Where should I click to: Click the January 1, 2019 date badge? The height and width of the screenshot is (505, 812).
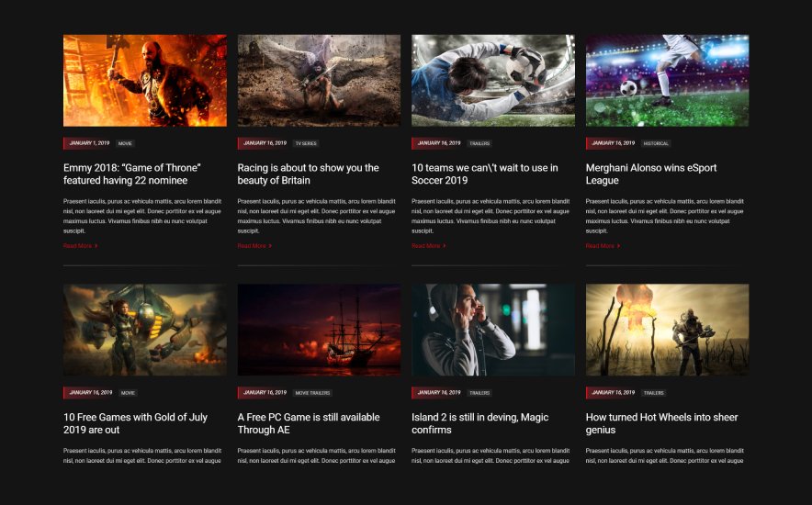pyautogui.click(x=88, y=143)
